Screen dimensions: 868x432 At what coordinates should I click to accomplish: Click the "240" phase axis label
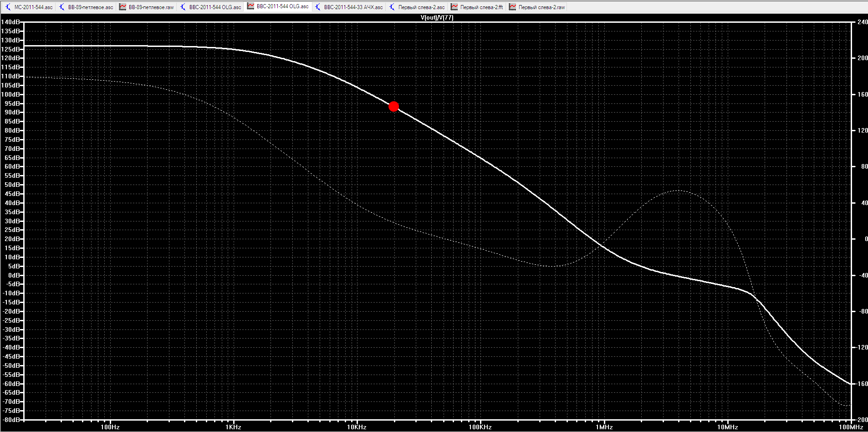pos(863,22)
